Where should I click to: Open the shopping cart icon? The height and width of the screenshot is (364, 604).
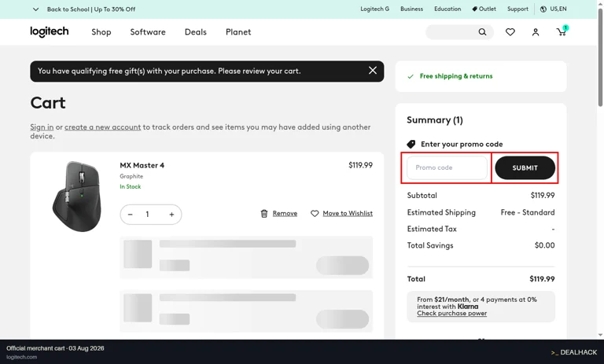(x=562, y=31)
